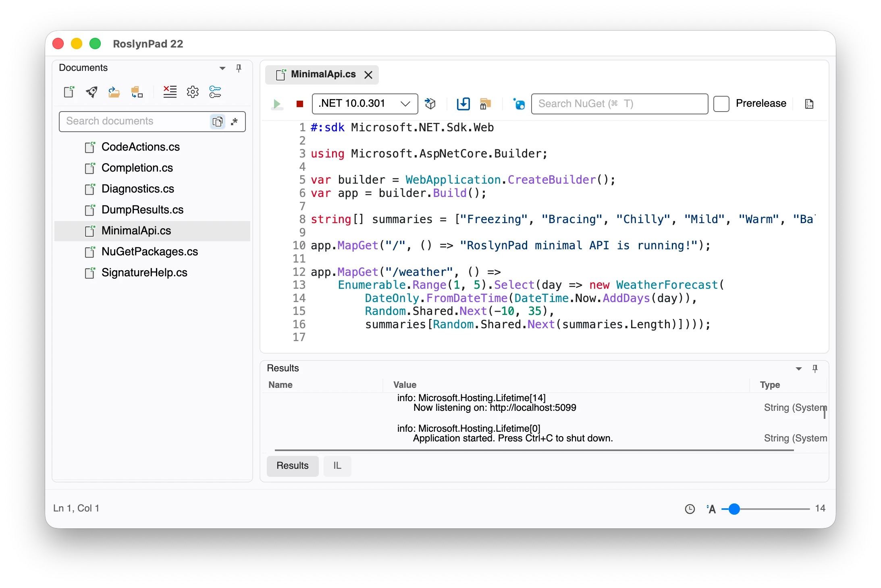Screen dimensions: 881x588
Task: Open SignatureHelp.cs from the document list
Action: click(152, 273)
